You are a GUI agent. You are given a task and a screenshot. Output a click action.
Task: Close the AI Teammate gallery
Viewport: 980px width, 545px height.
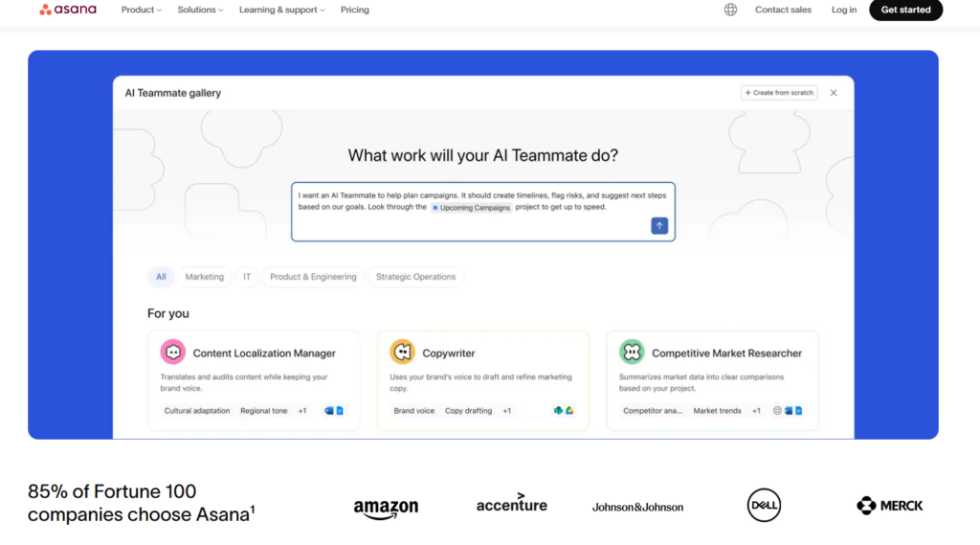coord(834,93)
